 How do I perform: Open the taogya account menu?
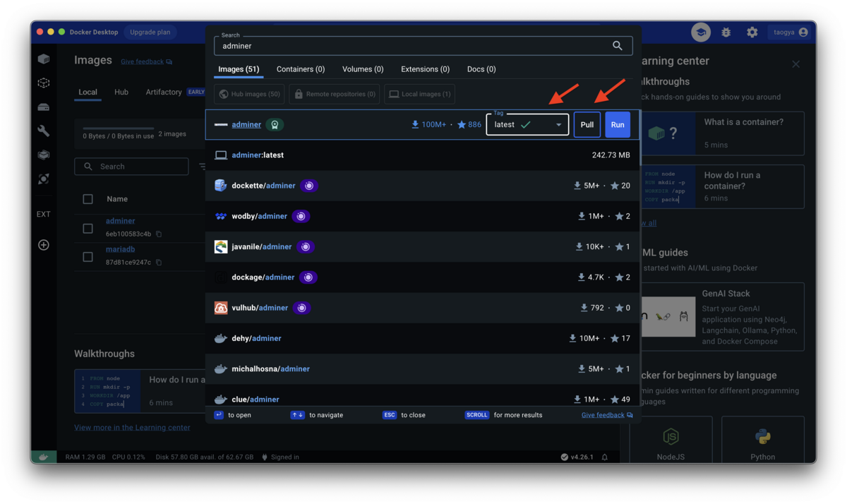click(x=790, y=32)
